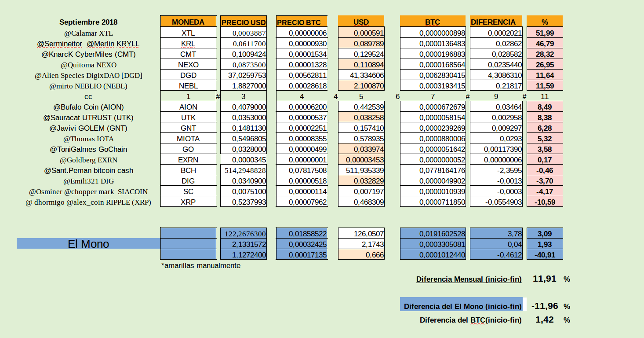Image resolution: width=644 pixels, height=338 pixels.
Task: Select BTC price cell 0,00562811
Action: pos(302,75)
